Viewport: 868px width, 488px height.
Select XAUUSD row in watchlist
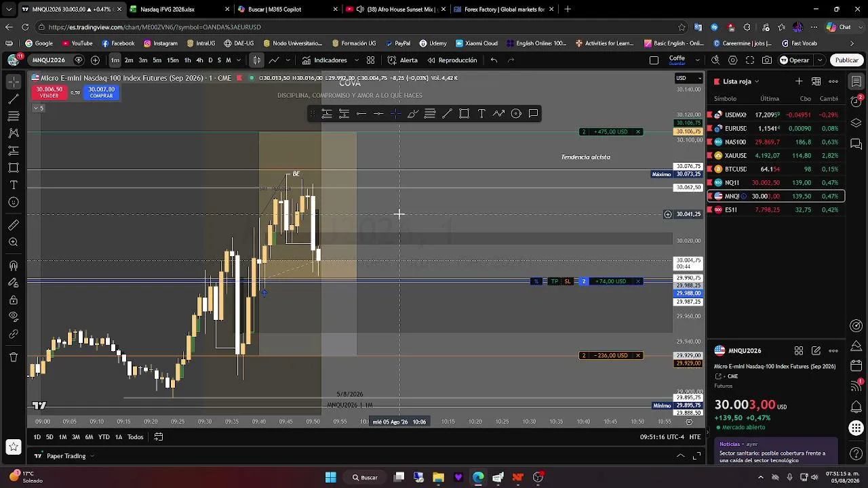click(776, 155)
